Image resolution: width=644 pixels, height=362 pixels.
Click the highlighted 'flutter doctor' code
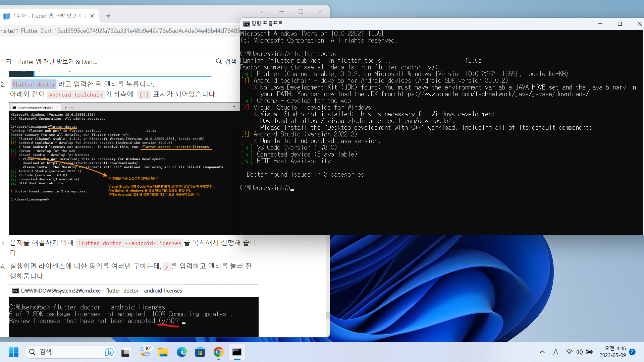point(34,84)
